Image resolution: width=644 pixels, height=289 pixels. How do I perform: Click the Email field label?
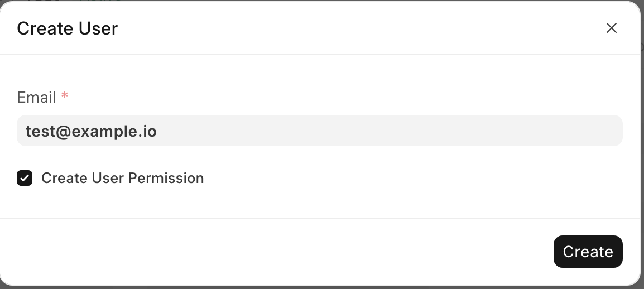tap(36, 98)
